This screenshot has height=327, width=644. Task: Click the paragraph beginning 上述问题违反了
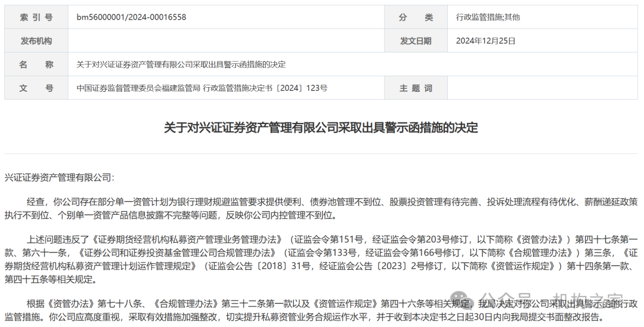pos(321,260)
